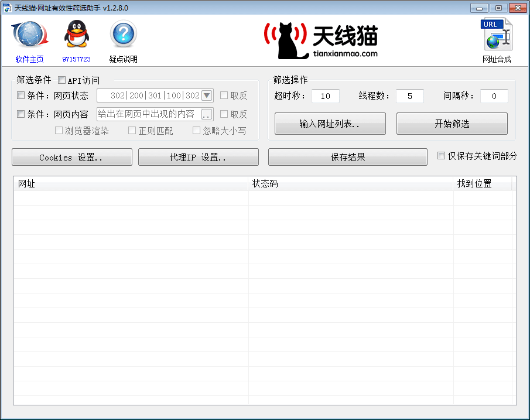
Task: Expand the status code dropdown arrow
Action: coord(207,95)
